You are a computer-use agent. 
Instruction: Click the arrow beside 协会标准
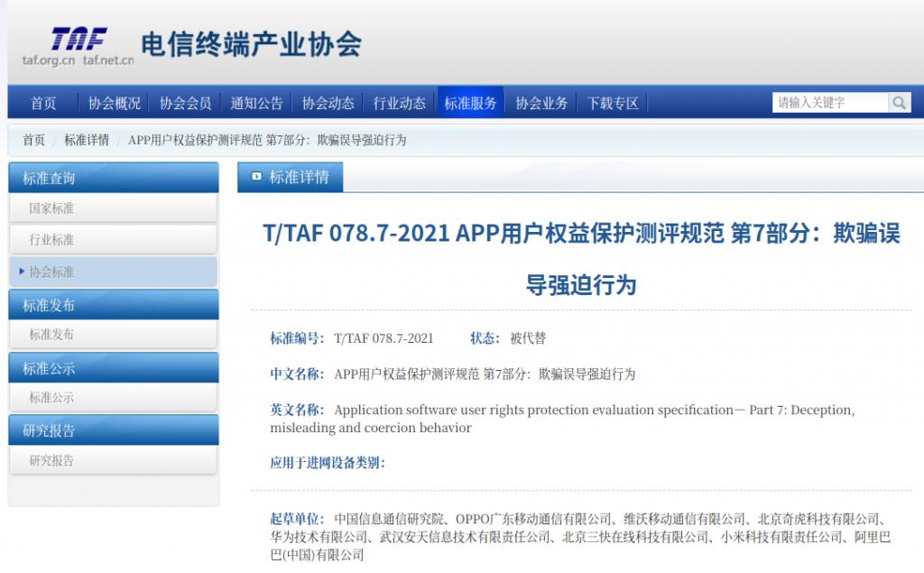(22, 272)
